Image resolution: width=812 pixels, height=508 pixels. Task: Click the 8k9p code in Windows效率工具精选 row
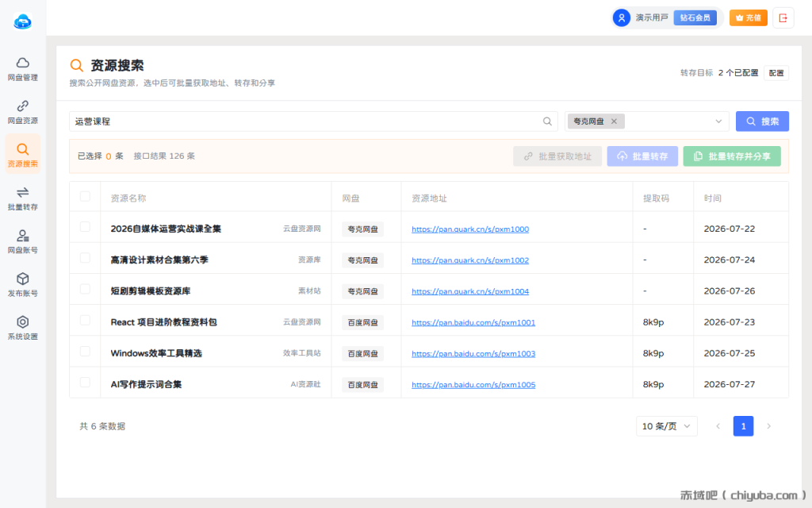653,353
